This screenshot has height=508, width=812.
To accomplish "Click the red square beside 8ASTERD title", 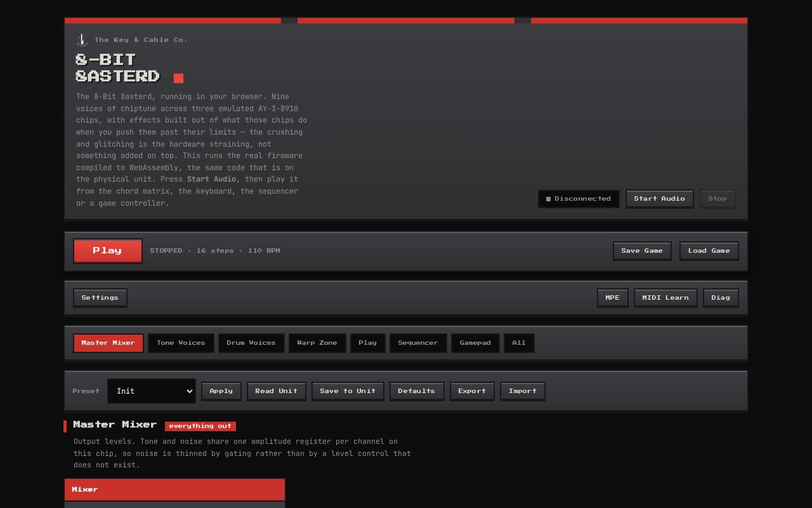I will click(x=178, y=78).
